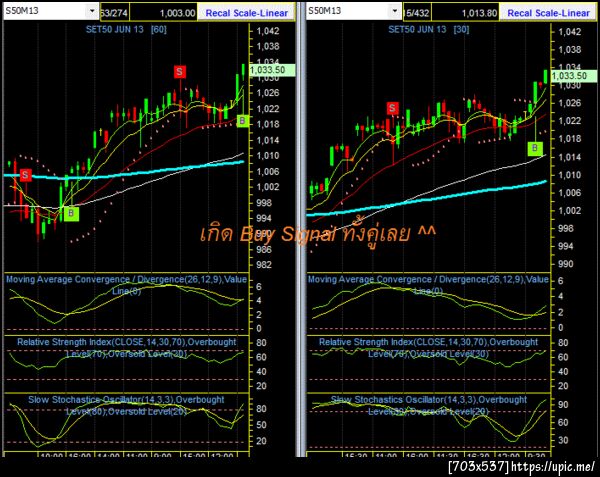
Task: Click the vertical divider between the two charts
Action: coord(301,230)
